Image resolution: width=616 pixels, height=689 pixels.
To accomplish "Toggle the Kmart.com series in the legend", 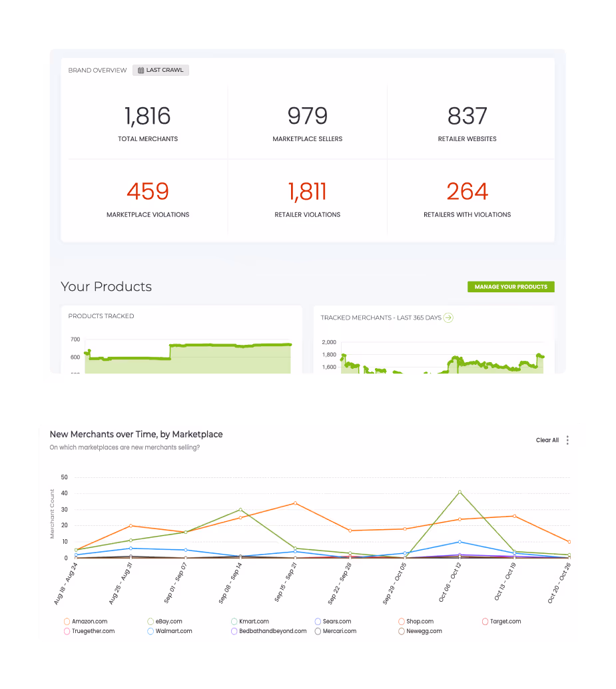I will pyautogui.click(x=233, y=621).
